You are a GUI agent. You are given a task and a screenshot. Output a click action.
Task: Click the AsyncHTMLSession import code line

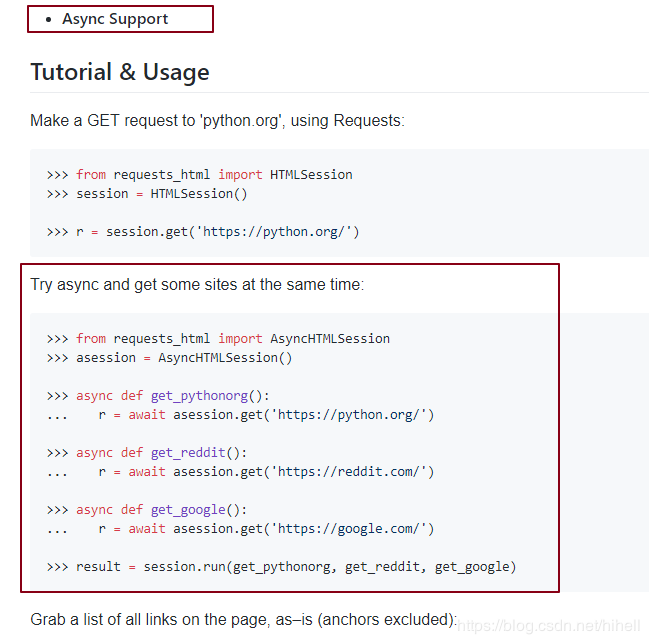[x=218, y=338]
